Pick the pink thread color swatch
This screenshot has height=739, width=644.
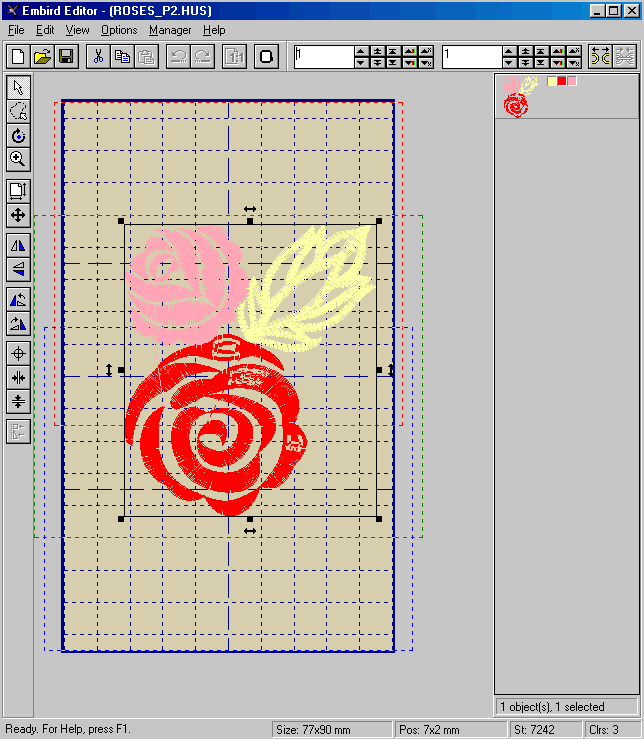coord(572,81)
